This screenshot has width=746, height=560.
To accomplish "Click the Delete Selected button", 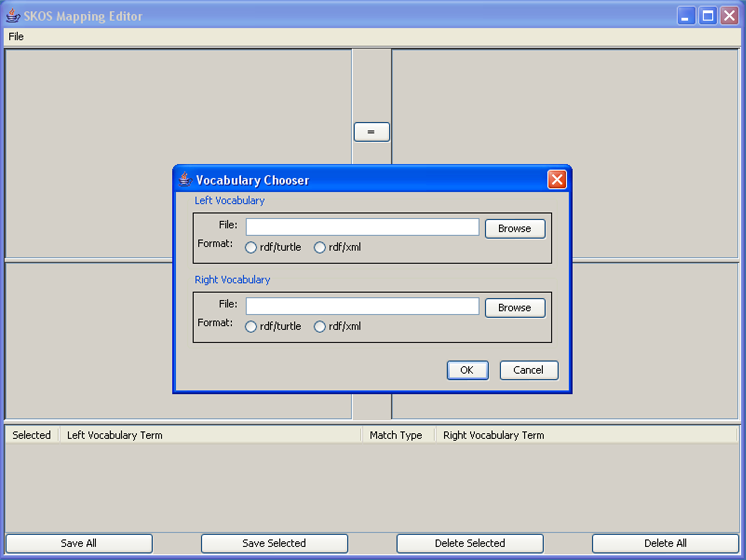I will 470,543.
